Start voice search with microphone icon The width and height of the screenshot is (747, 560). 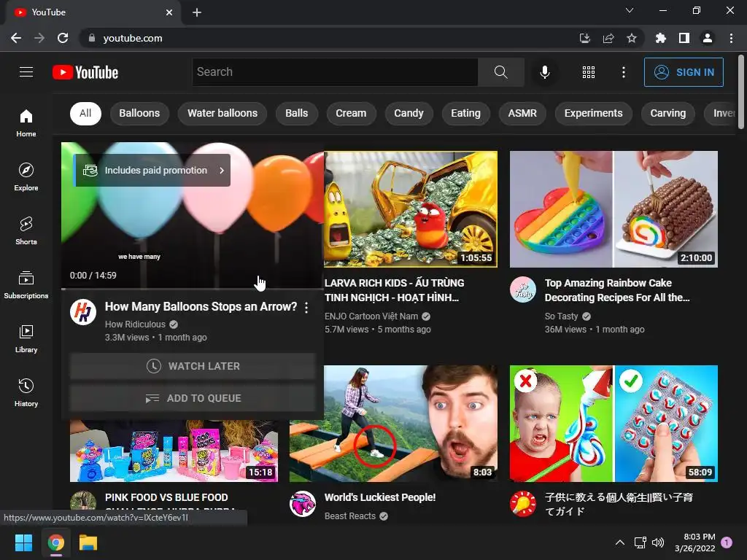point(544,72)
